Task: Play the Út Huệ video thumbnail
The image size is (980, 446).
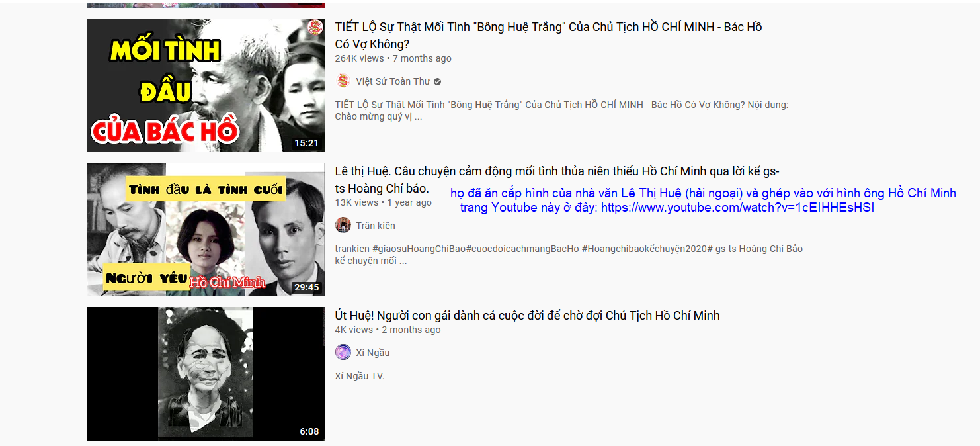Action: pyautogui.click(x=206, y=374)
